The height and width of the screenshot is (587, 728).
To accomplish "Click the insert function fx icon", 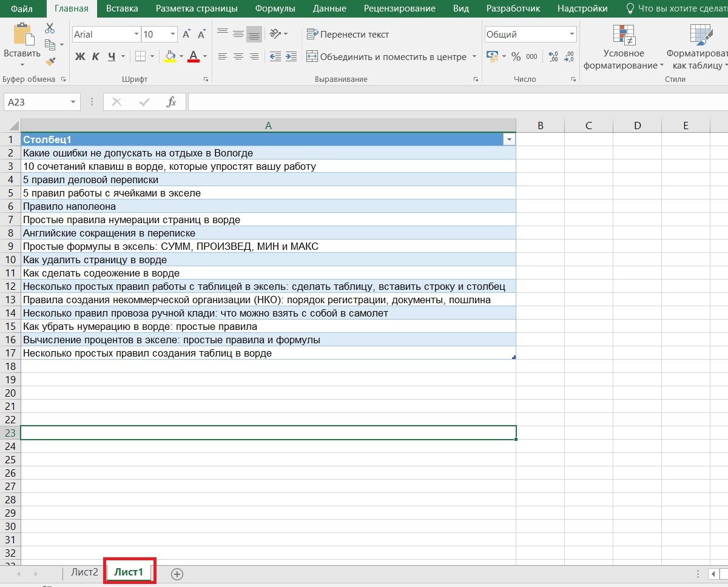I will click(x=172, y=102).
